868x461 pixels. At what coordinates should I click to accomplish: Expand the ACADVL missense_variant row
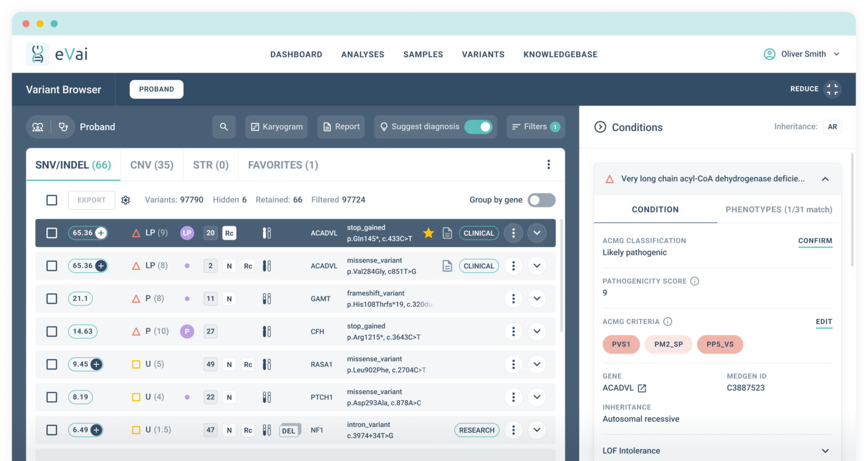click(537, 266)
